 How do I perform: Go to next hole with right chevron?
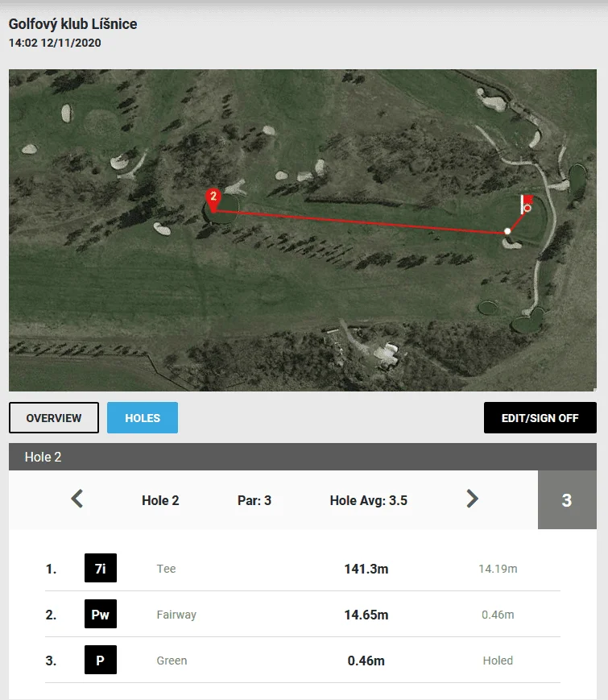(x=472, y=499)
